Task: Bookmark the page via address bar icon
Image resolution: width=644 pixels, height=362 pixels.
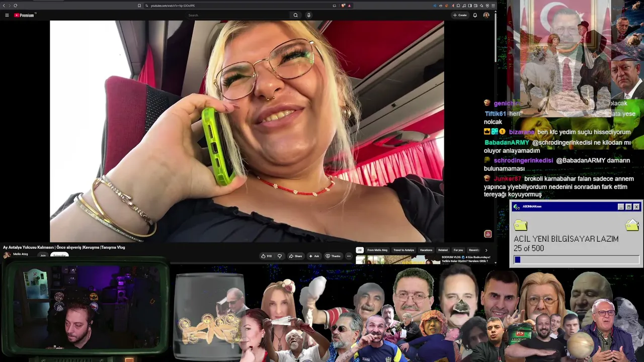Action: (x=139, y=6)
